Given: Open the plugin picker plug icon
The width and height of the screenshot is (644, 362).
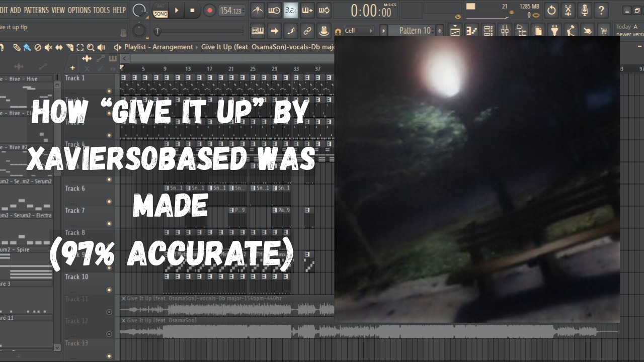Looking at the screenshot, I should [554, 31].
